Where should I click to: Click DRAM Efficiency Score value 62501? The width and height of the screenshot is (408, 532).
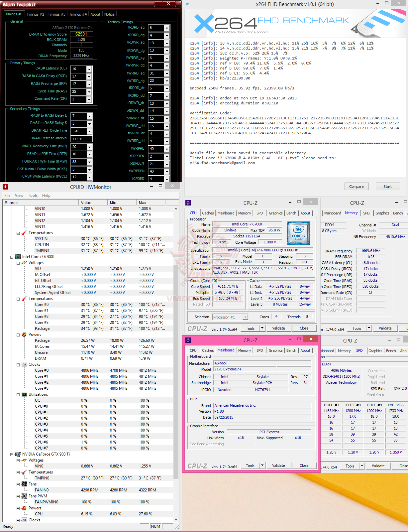click(81, 34)
